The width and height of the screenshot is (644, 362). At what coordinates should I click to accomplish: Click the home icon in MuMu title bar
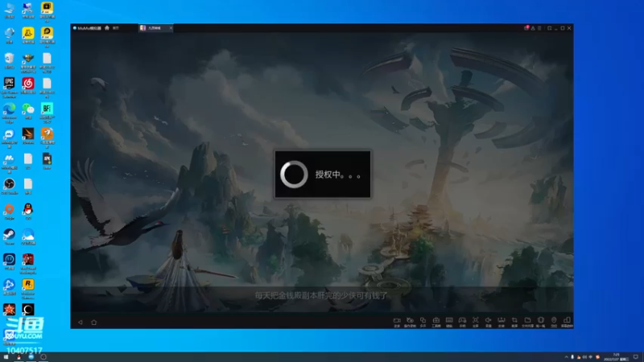pos(107,28)
